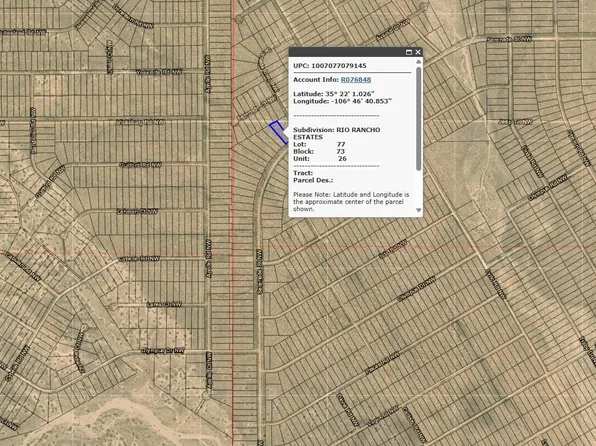The width and height of the screenshot is (596, 446).
Task: Click the UPC number 1007077079145
Action: 339,66
